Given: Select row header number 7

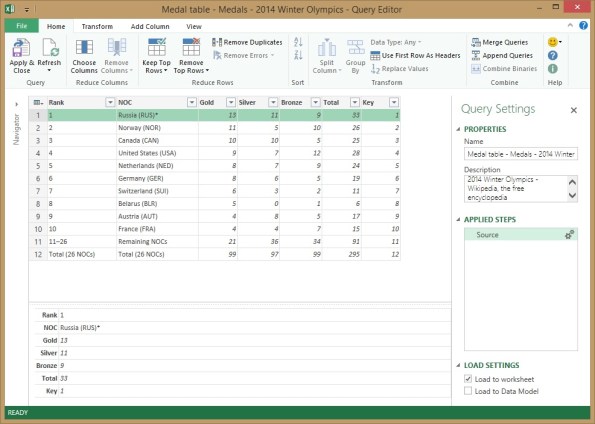Looking at the screenshot, I should [38, 191].
